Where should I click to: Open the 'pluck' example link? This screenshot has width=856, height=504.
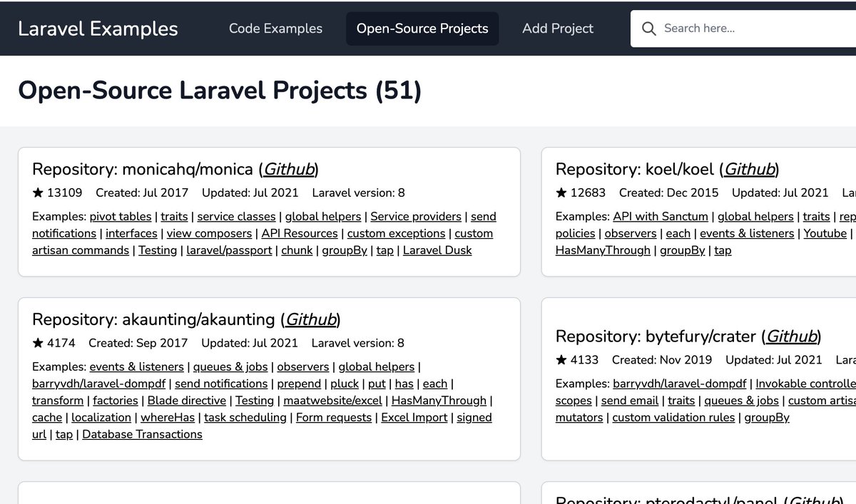click(x=345, y=384)
